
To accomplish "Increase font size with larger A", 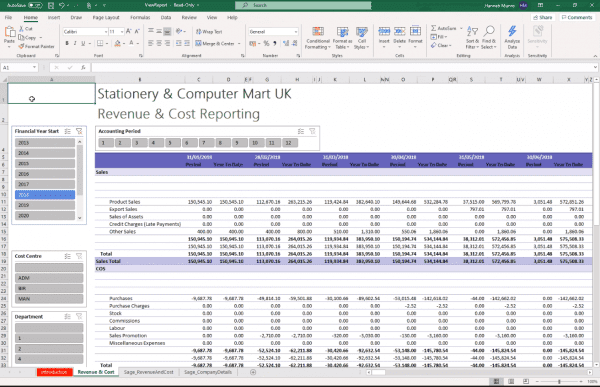I will pos(129,31).
